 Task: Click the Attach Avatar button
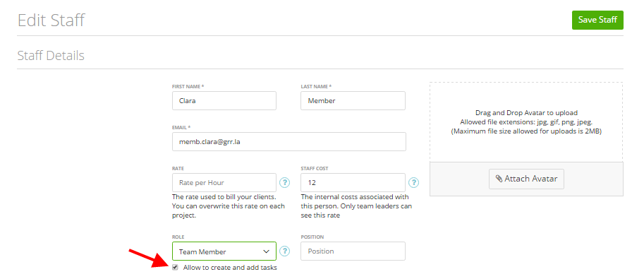pyautogui.click(x=526, y=179)
